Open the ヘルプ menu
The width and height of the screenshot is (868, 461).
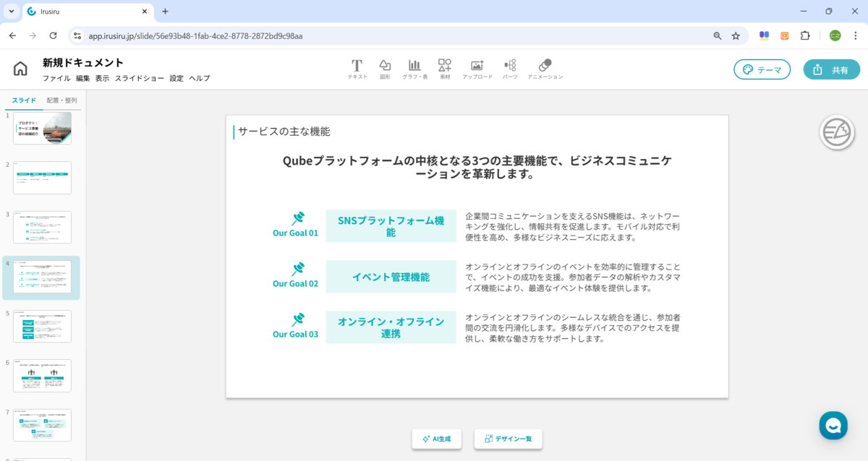(x=200, y=78)
